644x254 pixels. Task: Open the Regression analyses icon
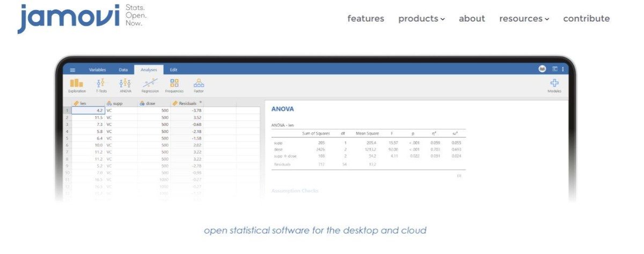150,86
